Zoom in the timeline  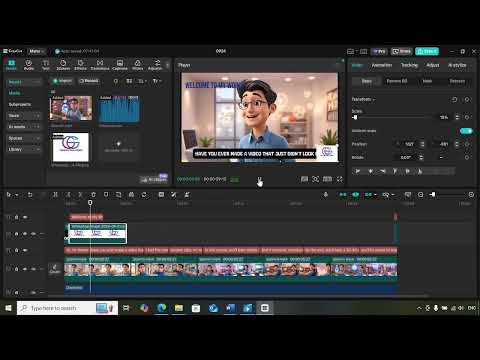point(471,195)
